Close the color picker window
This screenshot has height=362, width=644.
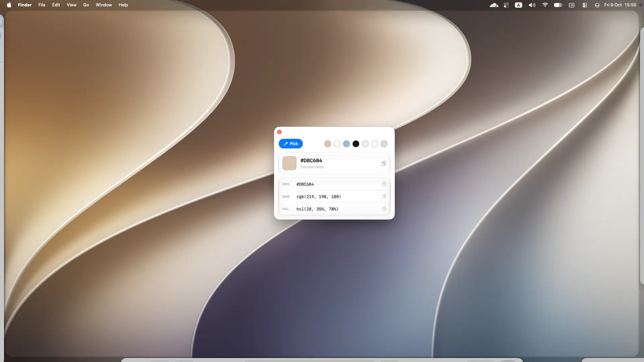tap(279, 132)
